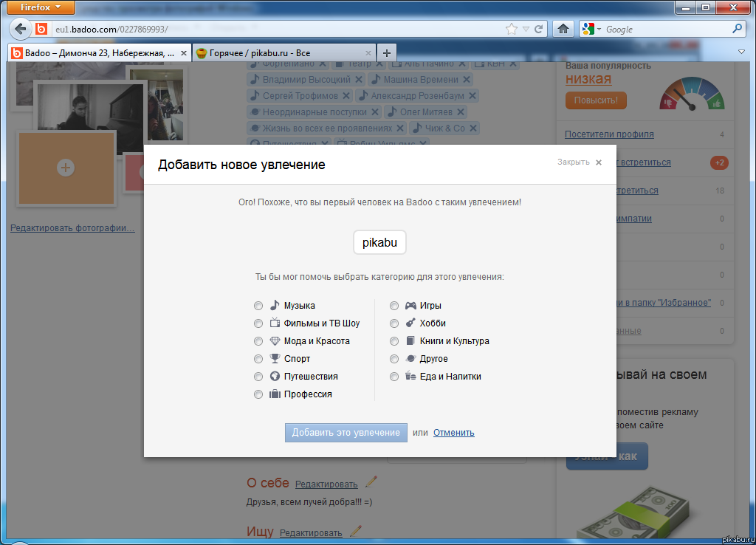
Task: Click the music note icon next to Музыка
Action: coord(275,305)
